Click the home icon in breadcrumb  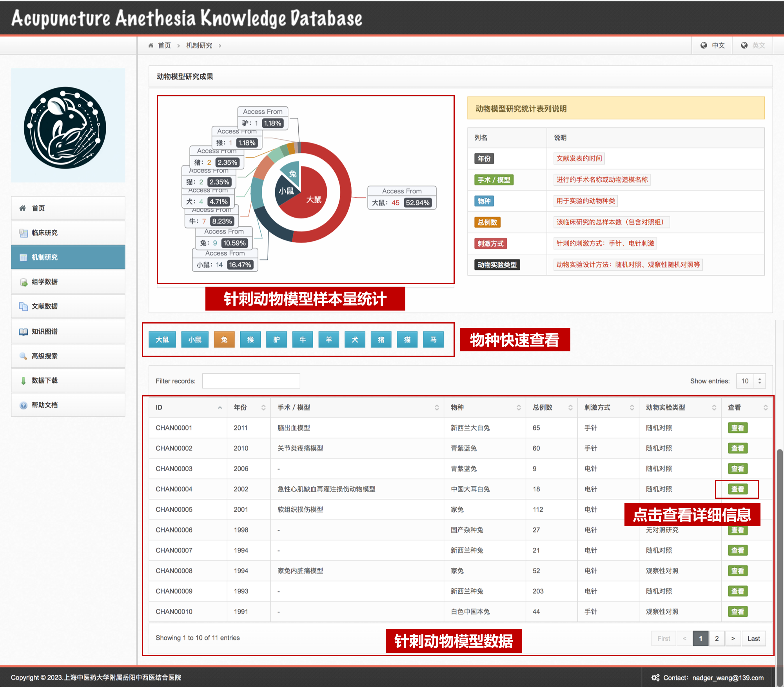click(151, 45)
